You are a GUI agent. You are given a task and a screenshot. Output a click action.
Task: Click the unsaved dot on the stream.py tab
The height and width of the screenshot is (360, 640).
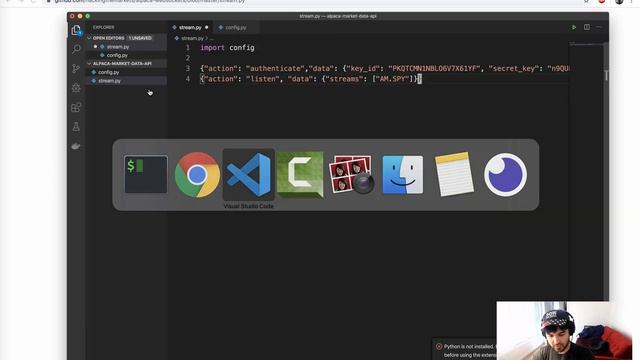(x=207, y=27)
